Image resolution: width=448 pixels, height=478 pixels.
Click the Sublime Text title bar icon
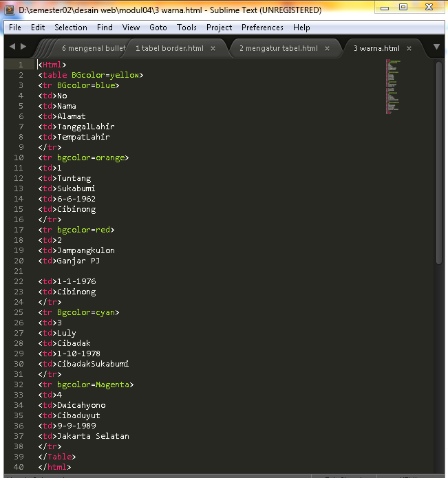tap(10, 10)
